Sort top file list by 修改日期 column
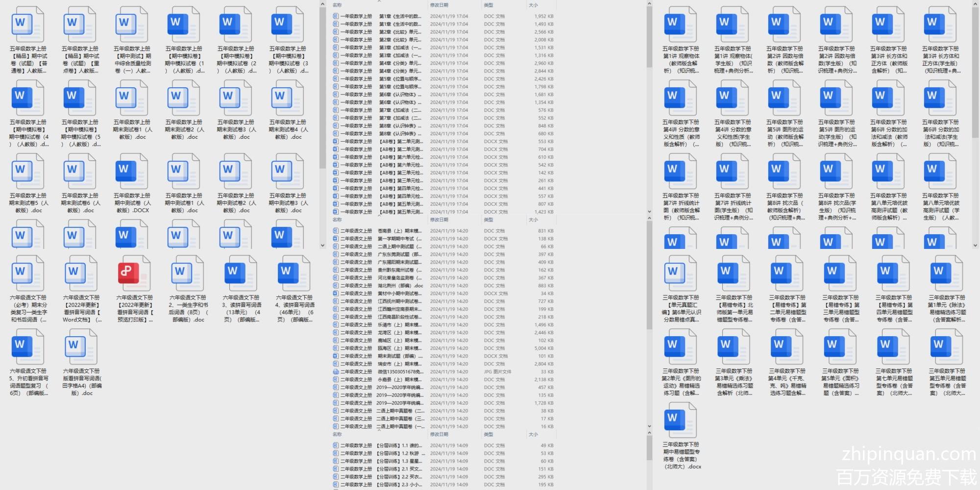This screenshot has width=980, height=490. click(439, 5)
